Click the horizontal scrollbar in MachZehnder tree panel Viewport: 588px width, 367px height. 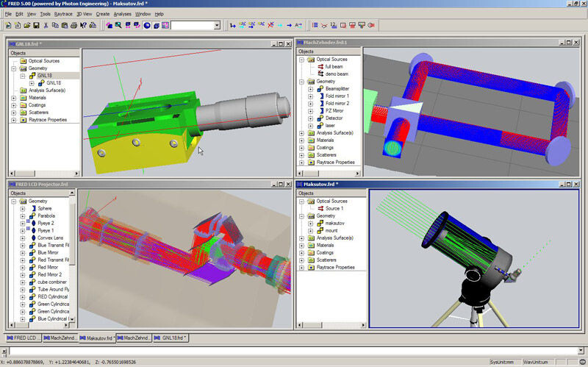329,174
